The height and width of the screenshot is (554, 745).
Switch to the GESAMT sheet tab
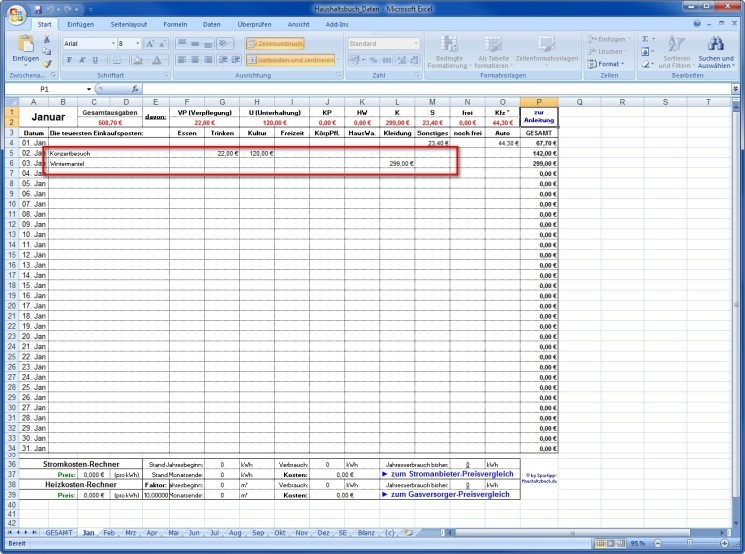pos(58,533)
